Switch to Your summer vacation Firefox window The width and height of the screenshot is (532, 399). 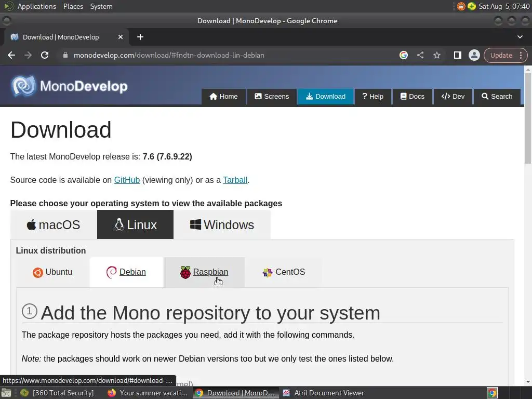pyautogui.click(x=147, y=393)
